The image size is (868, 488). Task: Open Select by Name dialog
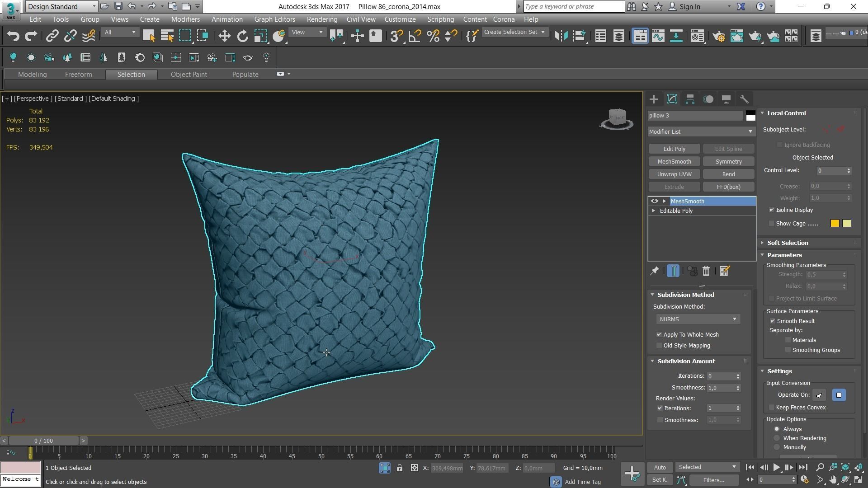pyautogui.click(x=167, y=36)
